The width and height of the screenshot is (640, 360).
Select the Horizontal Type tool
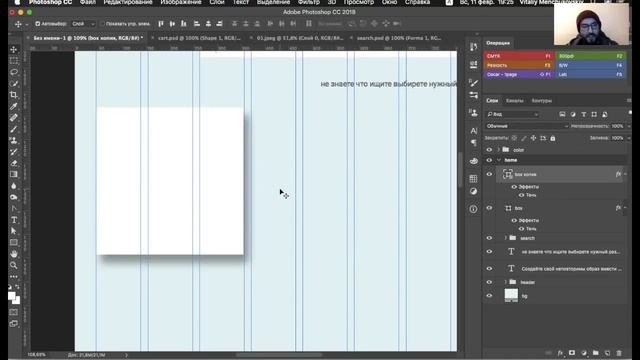[x=13, y=220]
